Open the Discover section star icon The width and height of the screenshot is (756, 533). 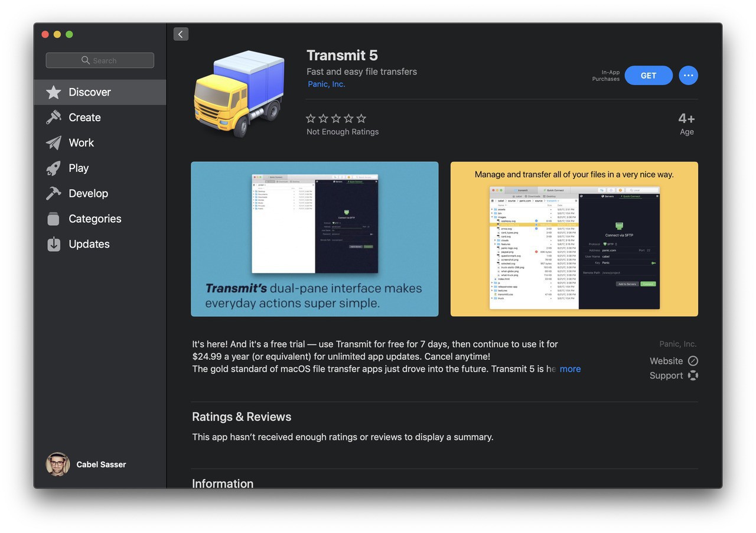54,92
